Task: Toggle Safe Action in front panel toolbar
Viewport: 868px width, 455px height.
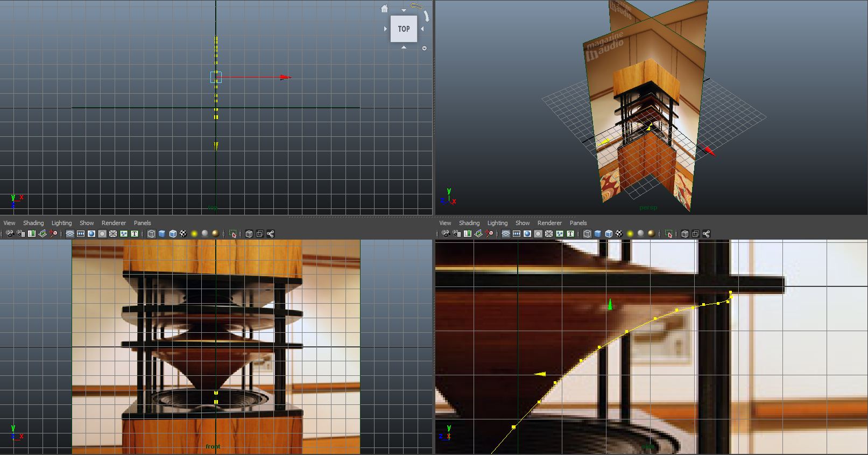Action: (x=124, y=234)
